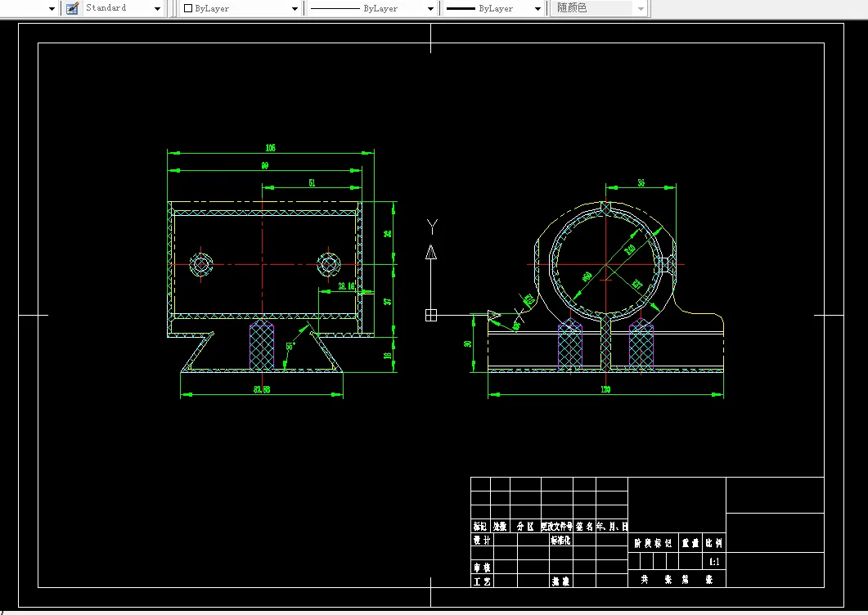Image resolution: width=868 pixels, height=615 pixels.
Task: Click the 1:1 scale value in title block
Action: [x=715, y=562]
